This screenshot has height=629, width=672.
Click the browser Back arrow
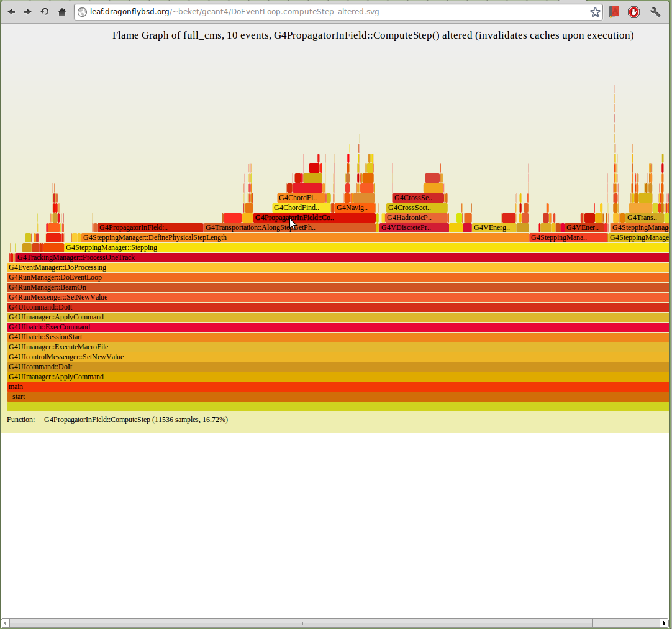coord(11,12)
